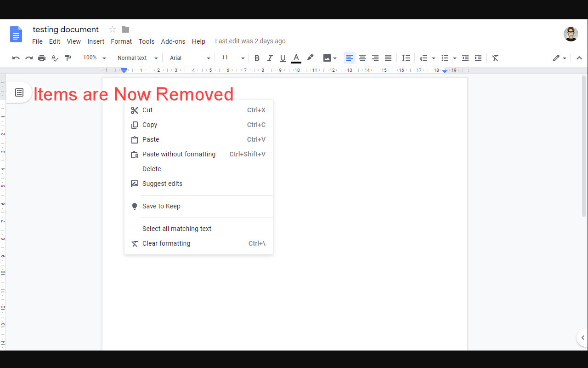Select the Paint format roller icon
This screenshot has width=588, height=368.
[x=68, y=58]
